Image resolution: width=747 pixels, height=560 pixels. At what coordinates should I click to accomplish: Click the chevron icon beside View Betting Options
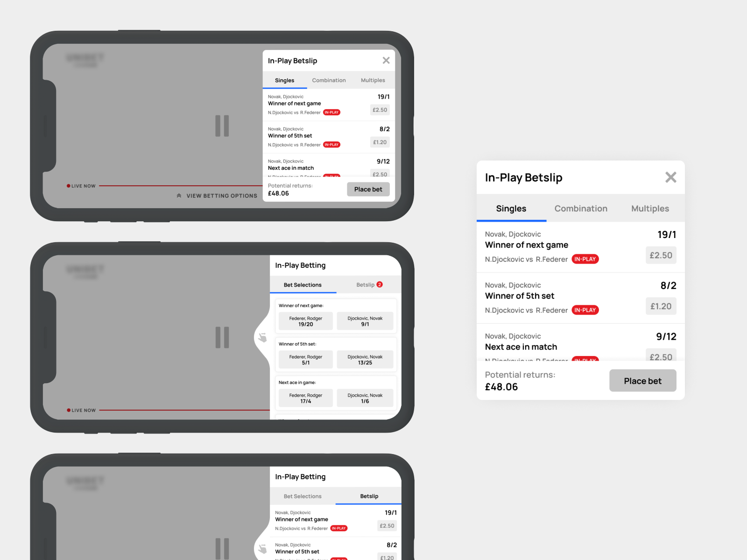tap(179, 196)
